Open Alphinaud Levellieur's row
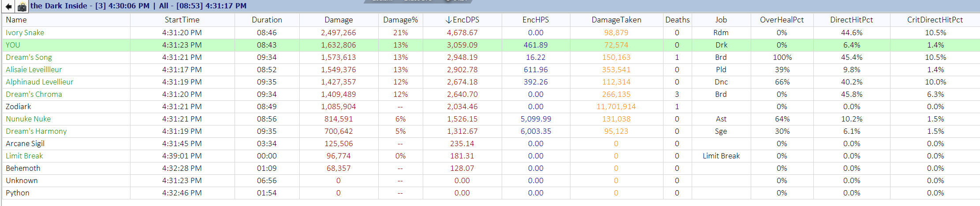 tap(491, 82)
